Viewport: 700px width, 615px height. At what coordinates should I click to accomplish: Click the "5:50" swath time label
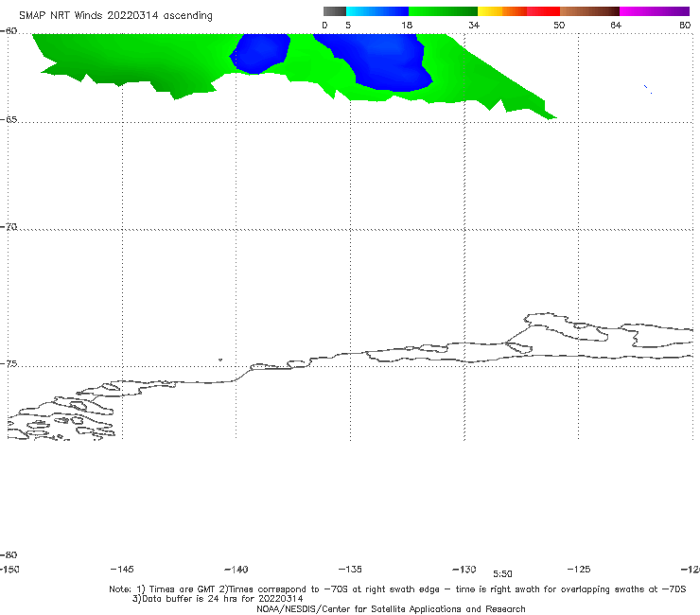[x=502, y=574]
